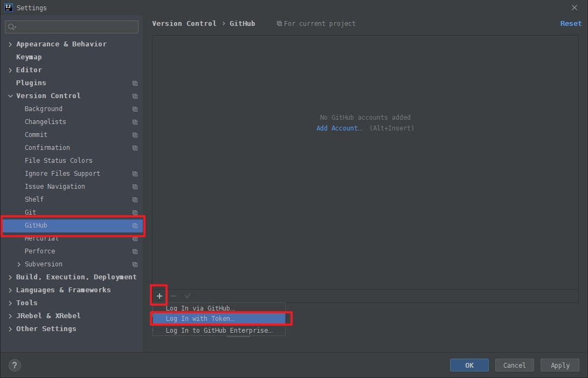Select Confirmation settings item
This screenshot has height=378, width=588.
pyautogui.click(x=47, y=148)
